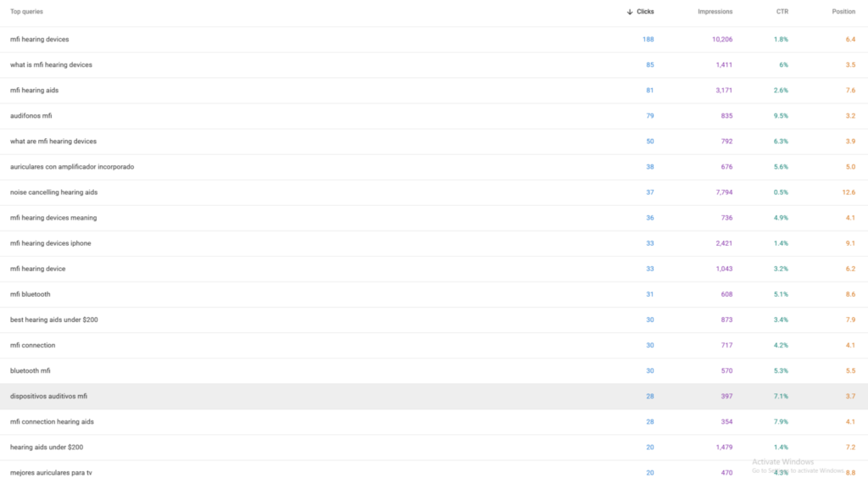
Task: Click the 6.4 position value
Action: tap(850, 39)
